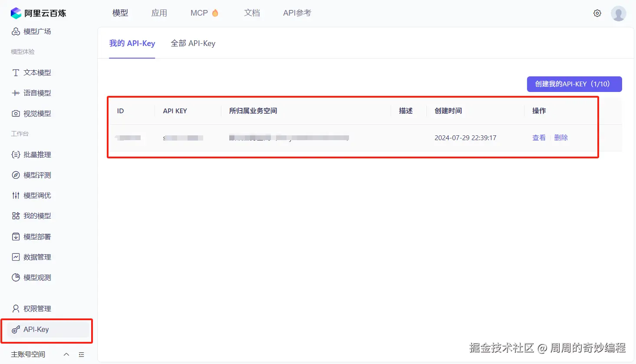This screenshot has width=636, height=364.
Task: Click the 数据管理 chart icon
Action: (16, 257)
